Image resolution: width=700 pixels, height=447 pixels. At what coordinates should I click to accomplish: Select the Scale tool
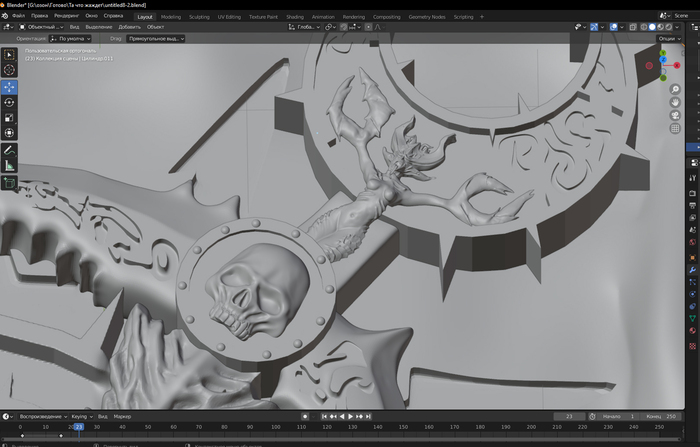(9, 117)
